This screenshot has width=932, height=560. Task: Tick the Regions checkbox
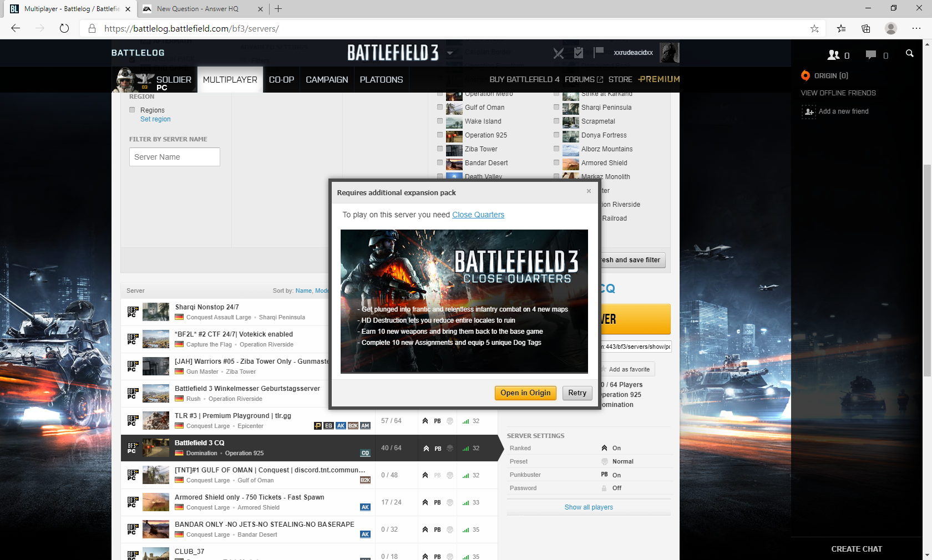coord(132,110)
